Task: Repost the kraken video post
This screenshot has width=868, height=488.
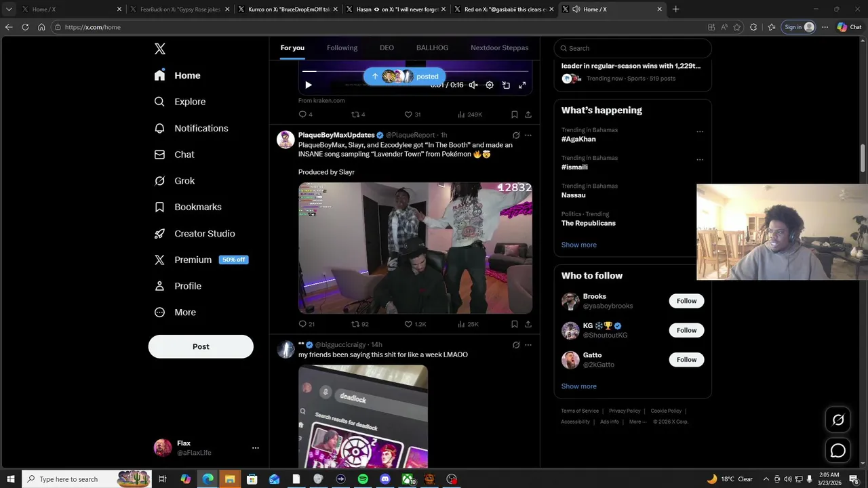Action: [358, 115]
